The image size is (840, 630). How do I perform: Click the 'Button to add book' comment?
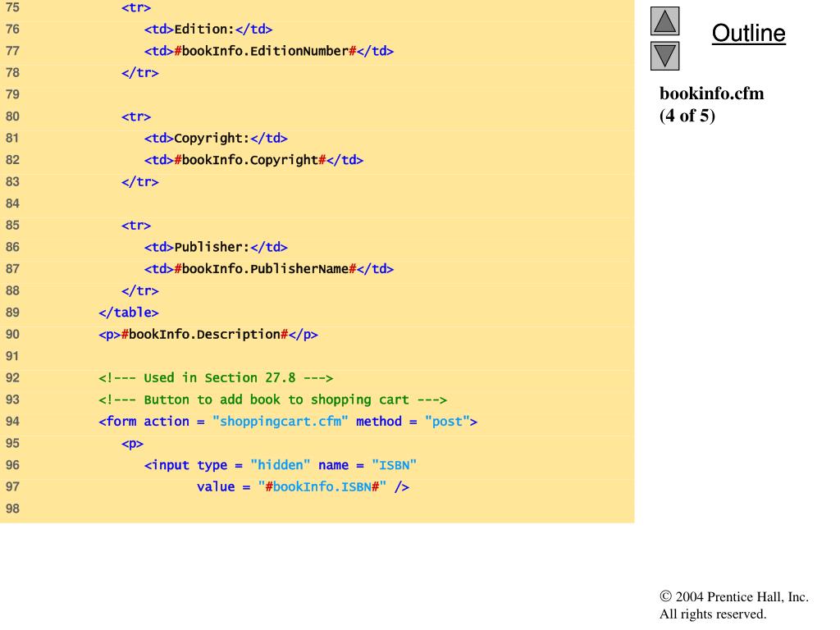click(272, 399)
